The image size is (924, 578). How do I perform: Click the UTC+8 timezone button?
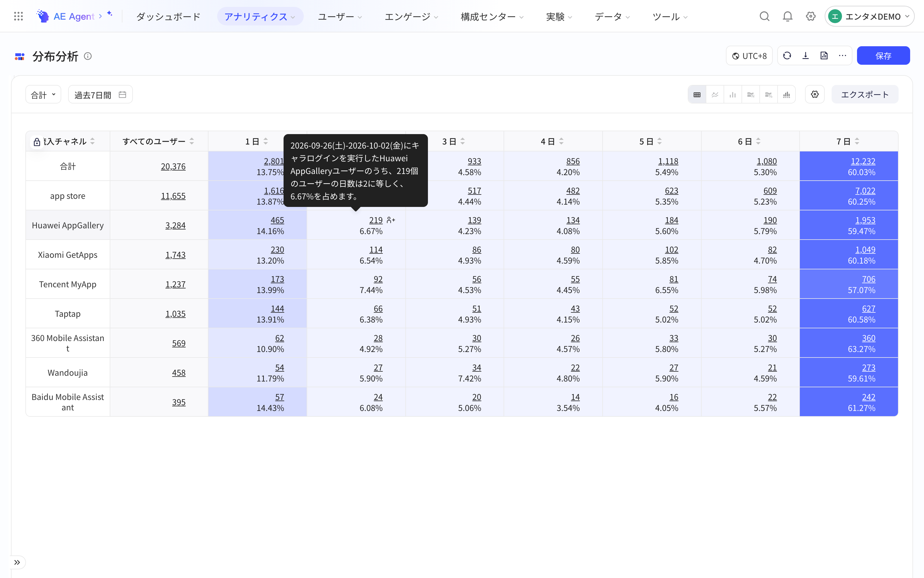point(749,56)
